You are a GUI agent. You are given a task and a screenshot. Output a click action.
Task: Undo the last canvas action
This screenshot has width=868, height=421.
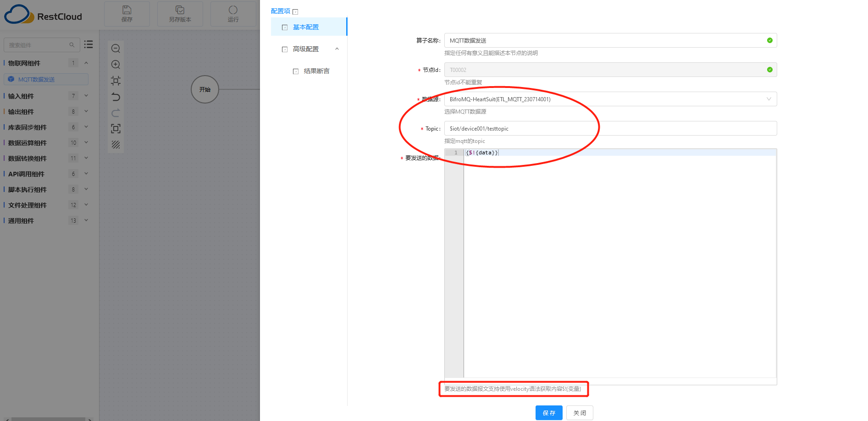[x=116, y=97]
